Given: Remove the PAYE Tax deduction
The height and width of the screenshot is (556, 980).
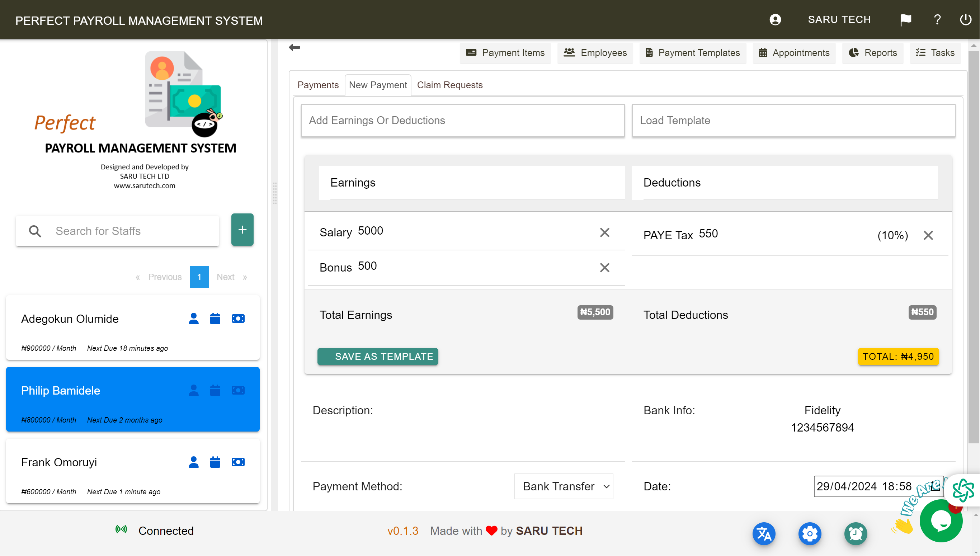Looking at the screenshot, I should (x=928, y=235).
